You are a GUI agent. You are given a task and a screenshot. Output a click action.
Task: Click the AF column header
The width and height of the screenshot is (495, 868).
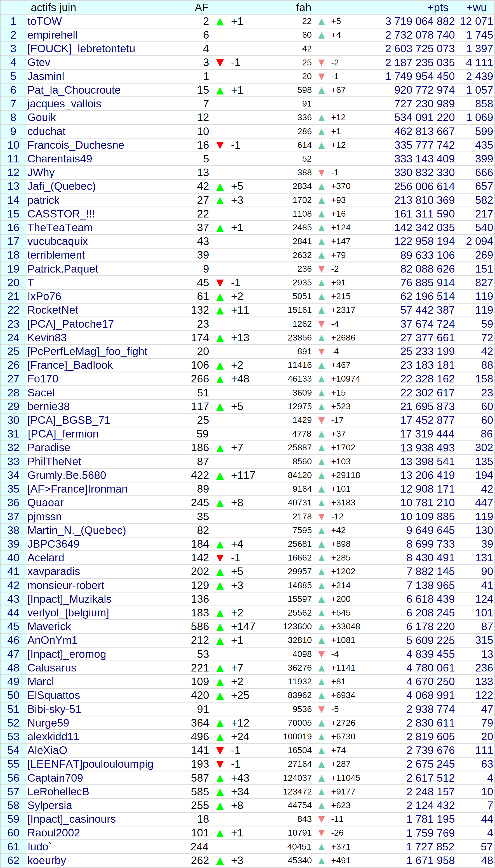[x=202, y=8]
